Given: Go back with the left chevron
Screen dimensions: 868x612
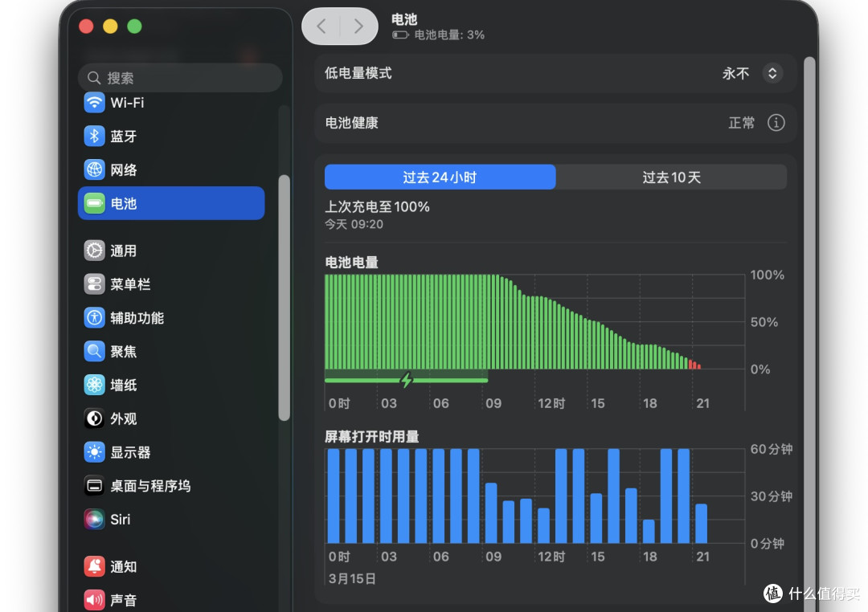Looking at the screenshot, I should pyautogui.click(x=321, y=26).
